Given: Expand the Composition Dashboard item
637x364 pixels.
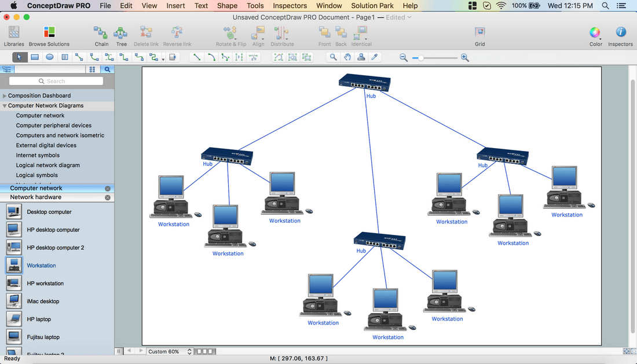Looking at the screenshot, I should 5,95.
